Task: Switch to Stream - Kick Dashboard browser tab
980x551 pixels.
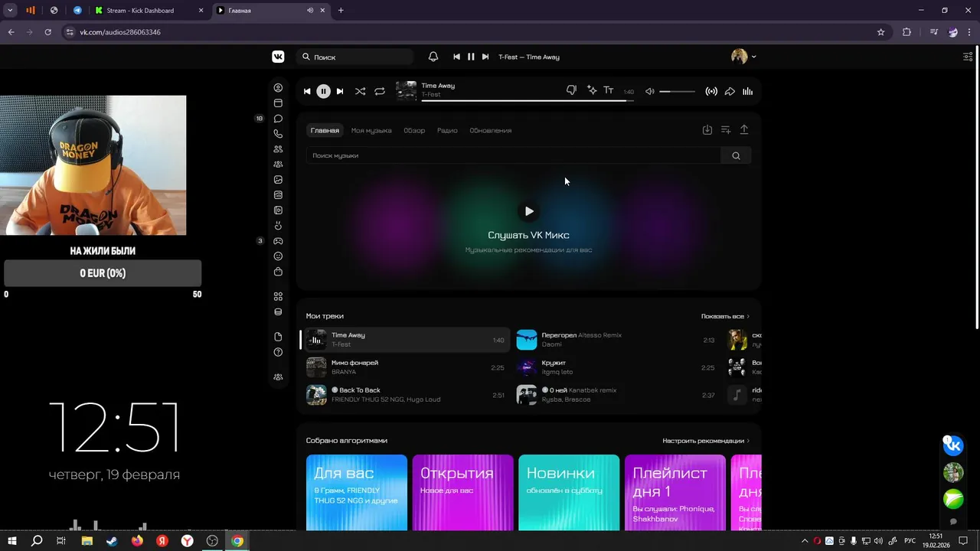Action: (x=149, y=11)
